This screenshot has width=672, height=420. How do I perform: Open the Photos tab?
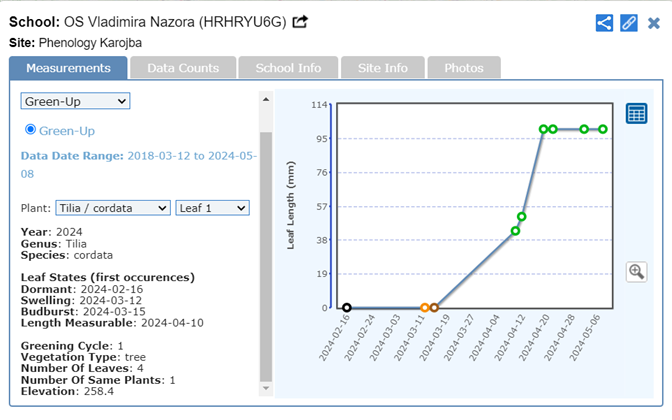click(463, 68)
